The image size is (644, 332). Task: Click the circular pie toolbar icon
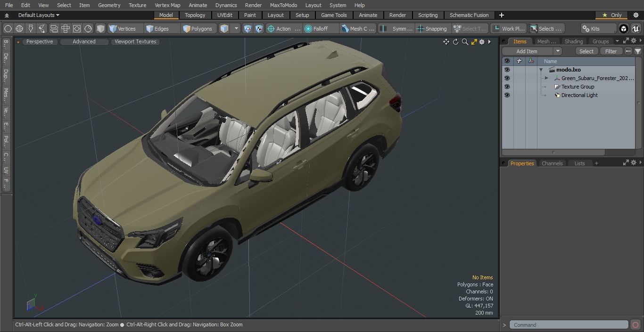pos(88,29)
